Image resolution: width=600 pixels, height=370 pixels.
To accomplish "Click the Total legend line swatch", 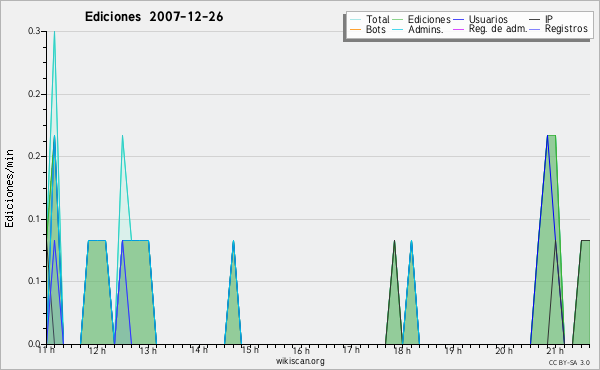I will click(355, 20).
